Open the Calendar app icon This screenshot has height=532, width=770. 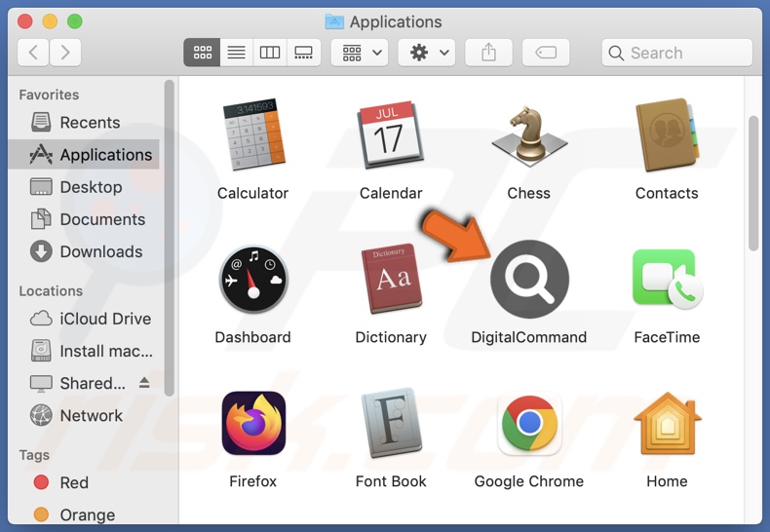click(390, 135)
